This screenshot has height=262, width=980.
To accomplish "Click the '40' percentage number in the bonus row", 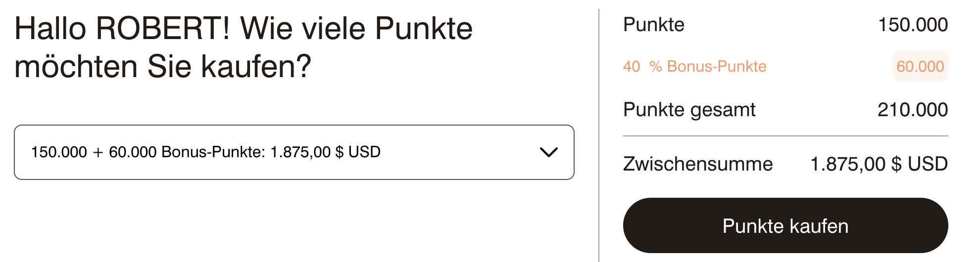I will [x=632, y=66].
